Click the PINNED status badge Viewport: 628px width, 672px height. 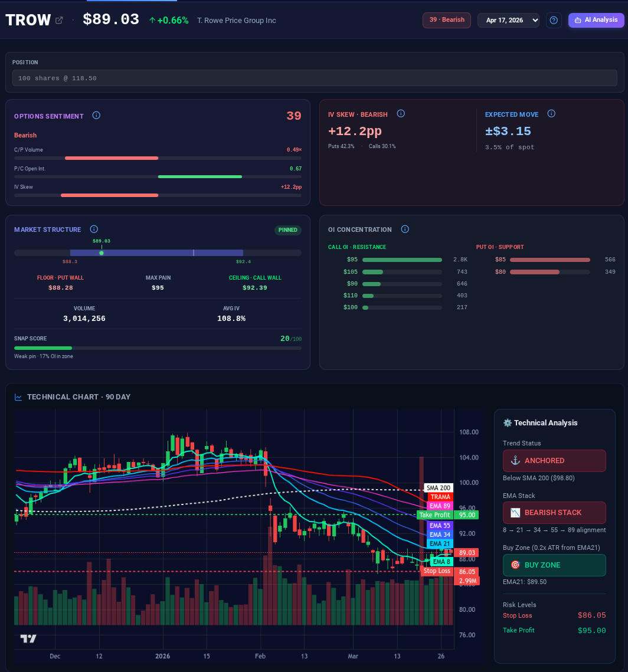point(287,230)
